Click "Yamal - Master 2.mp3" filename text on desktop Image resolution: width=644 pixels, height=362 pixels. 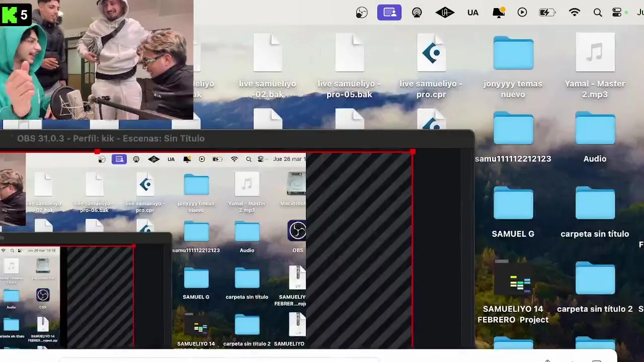595,89
